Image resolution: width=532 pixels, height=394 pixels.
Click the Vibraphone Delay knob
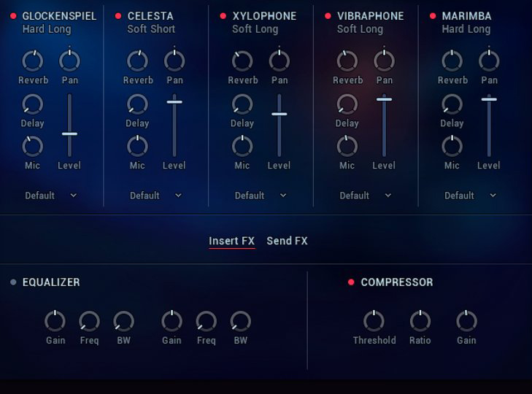point(347,104)
